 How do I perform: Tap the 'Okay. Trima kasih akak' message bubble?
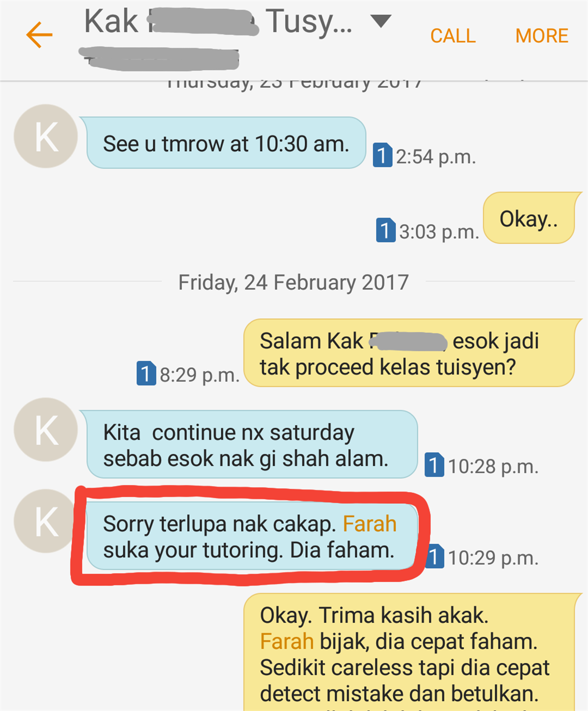point(411,652)
